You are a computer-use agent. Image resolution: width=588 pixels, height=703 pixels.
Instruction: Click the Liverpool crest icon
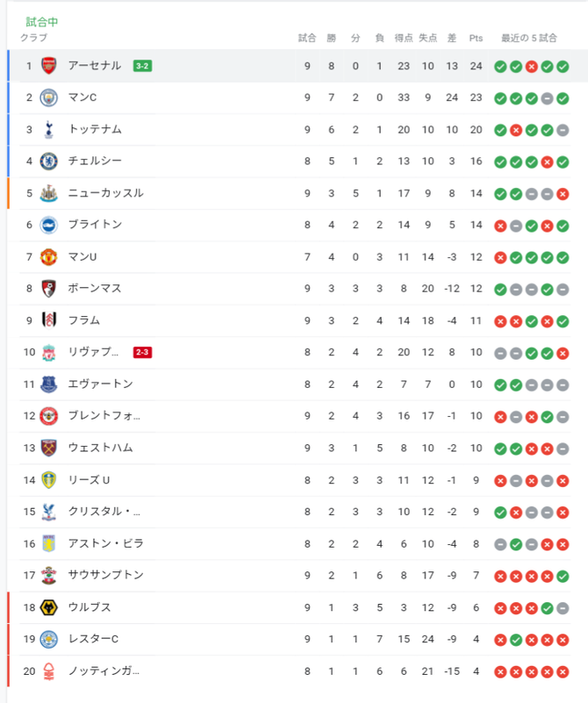[49, 352]
